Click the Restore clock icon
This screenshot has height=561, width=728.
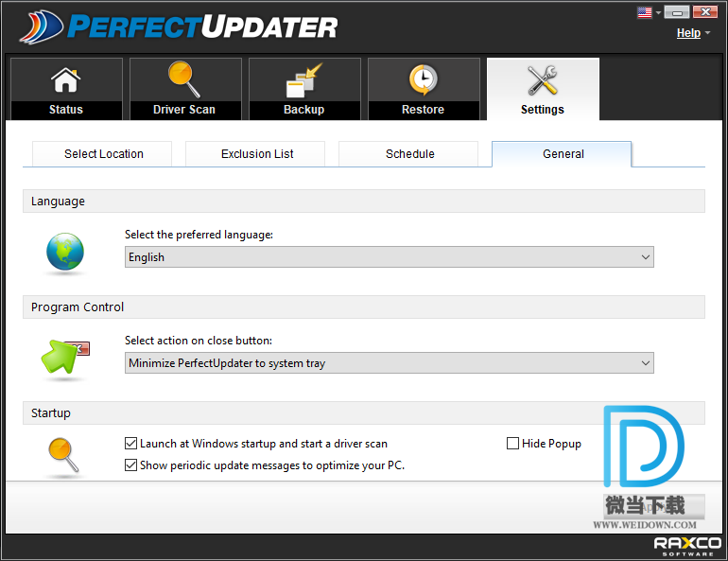(423, 79)
